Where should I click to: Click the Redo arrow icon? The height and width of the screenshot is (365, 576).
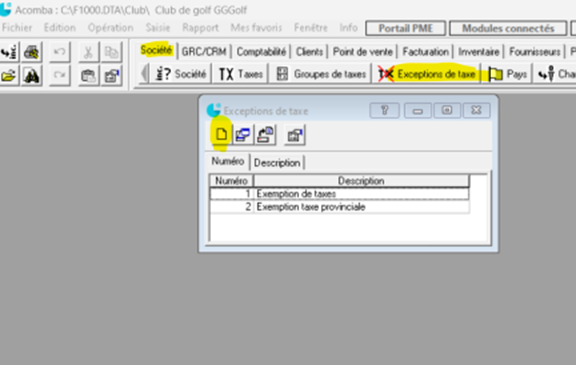click(x=60, y=76)
